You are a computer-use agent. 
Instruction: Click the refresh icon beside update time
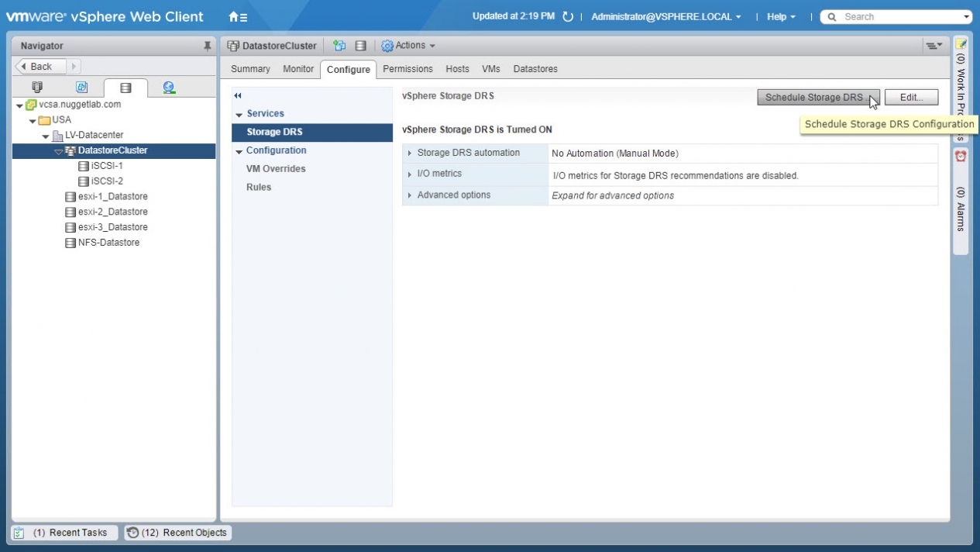(x=568, y=17)
